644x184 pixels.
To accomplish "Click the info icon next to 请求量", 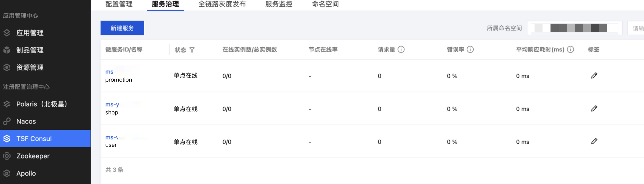I will point(401,49).
